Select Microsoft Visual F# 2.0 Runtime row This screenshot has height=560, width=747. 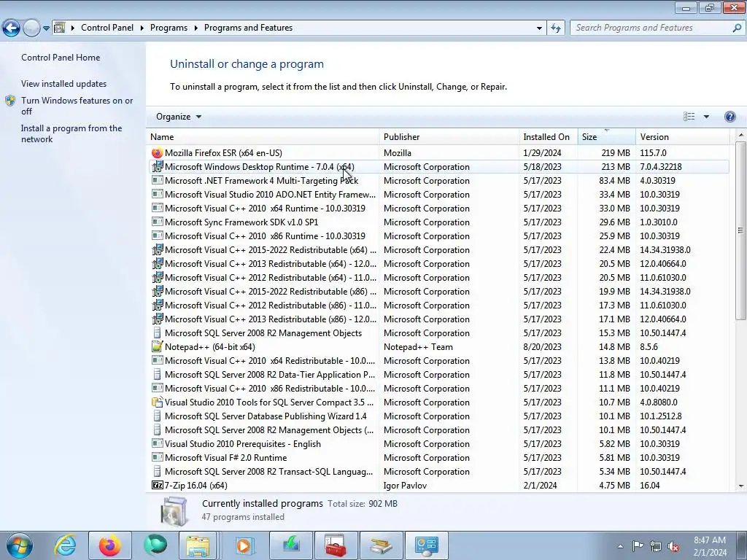click(x=438, y=458)
